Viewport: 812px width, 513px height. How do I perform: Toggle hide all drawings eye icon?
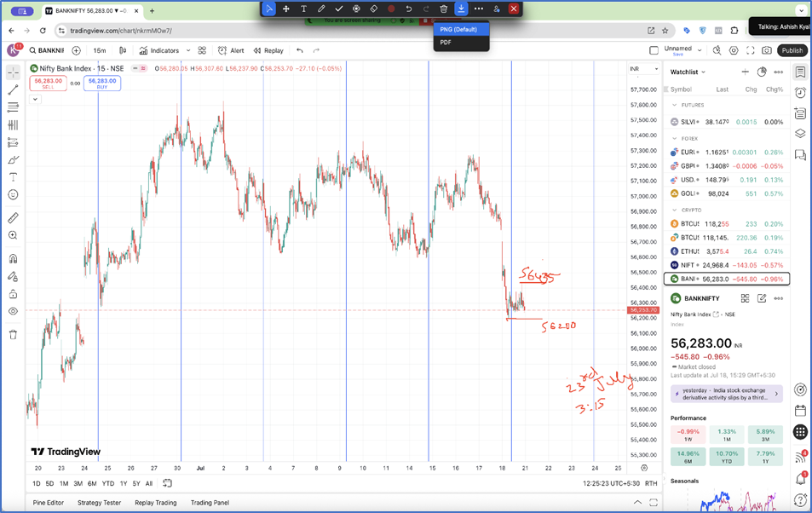13,311
